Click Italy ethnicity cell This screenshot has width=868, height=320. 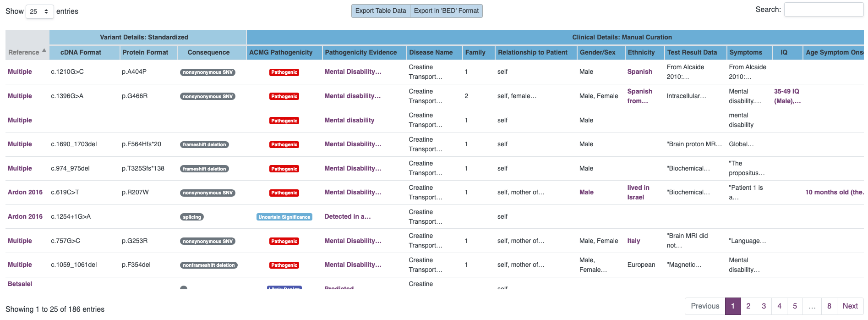click(633, 241)
